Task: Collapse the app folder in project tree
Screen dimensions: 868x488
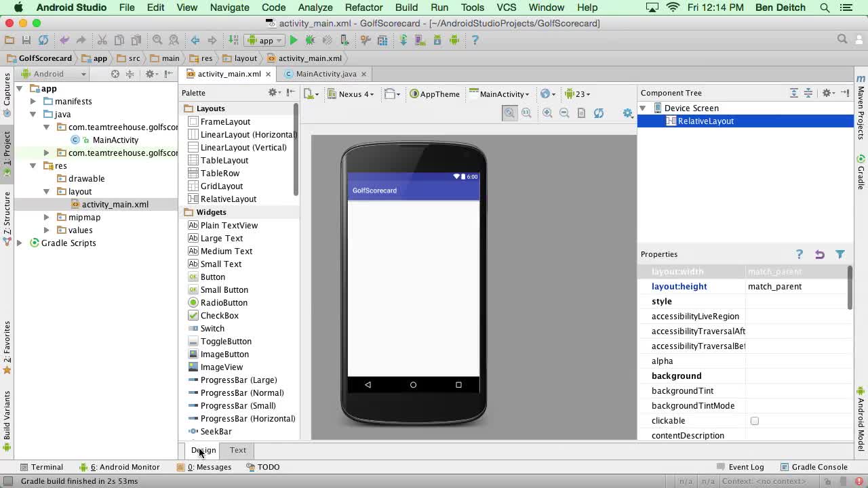Action: click(x=18, y=88)
